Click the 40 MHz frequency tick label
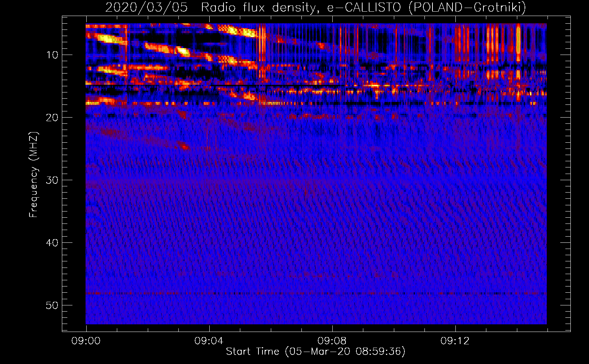The image size is (589, 364). (52, 243)
